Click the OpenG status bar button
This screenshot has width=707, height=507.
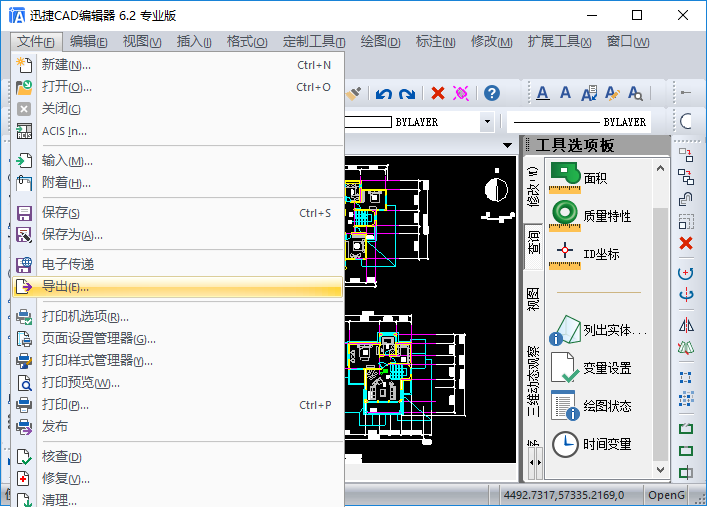tap(666, 495)
